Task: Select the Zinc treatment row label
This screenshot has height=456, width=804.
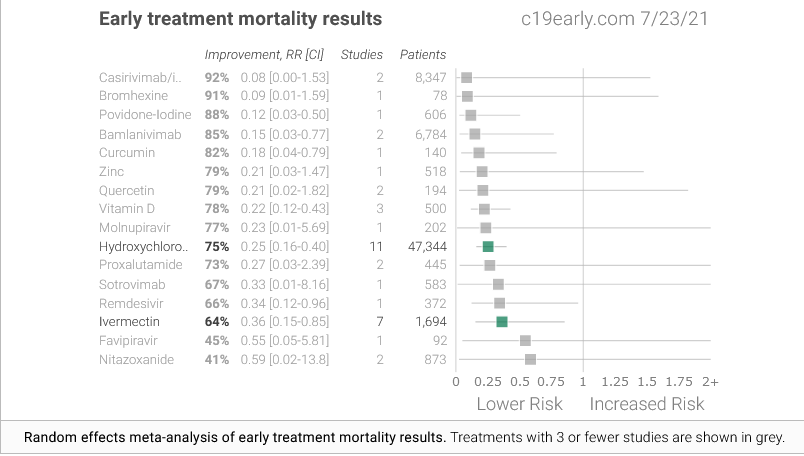Action: click(x=112, y=171)
